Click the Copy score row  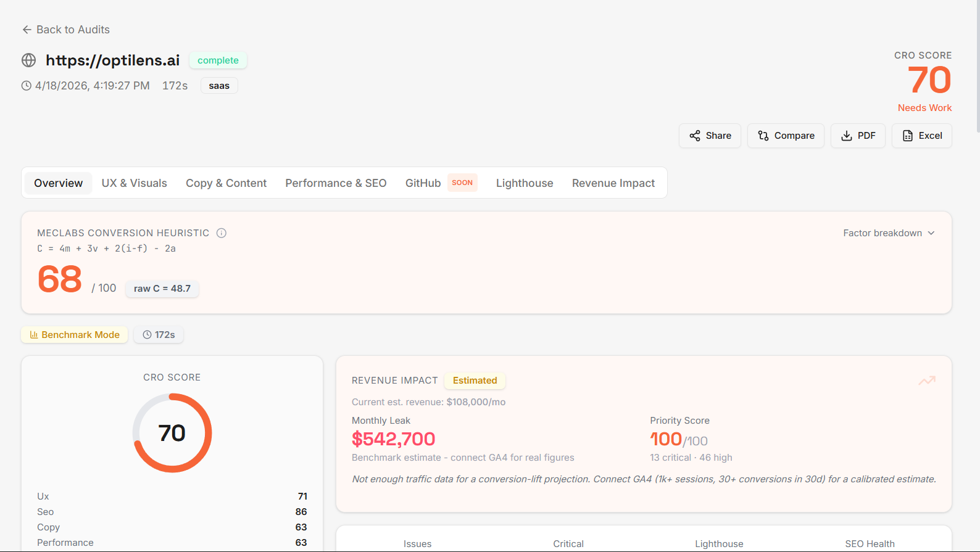(x=172, y=527)
